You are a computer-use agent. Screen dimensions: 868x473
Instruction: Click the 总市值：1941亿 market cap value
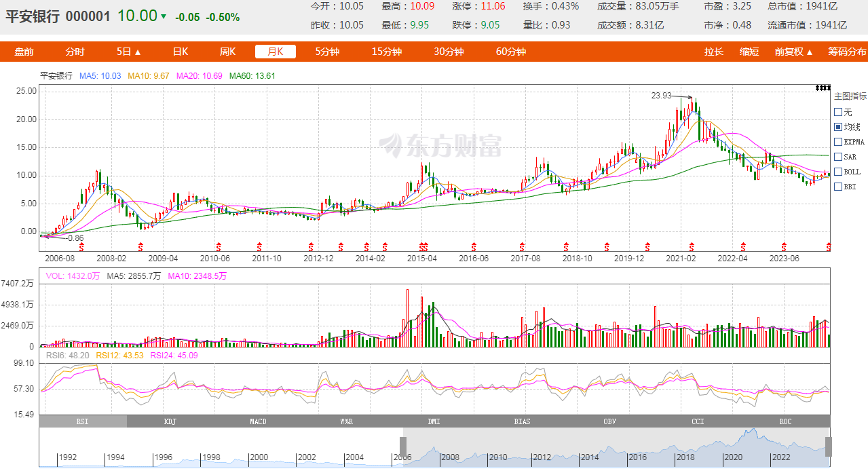click(x=808, y=6)
